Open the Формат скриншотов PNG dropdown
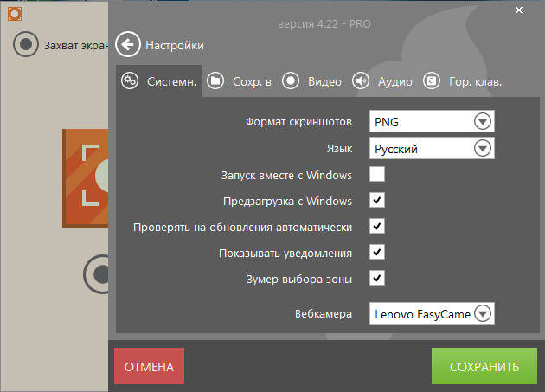545x392 pixels. [x=432, y=121]
